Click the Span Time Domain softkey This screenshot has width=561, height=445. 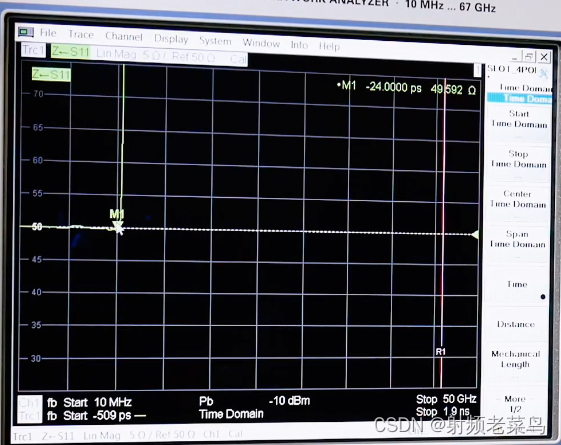(517, 244)
